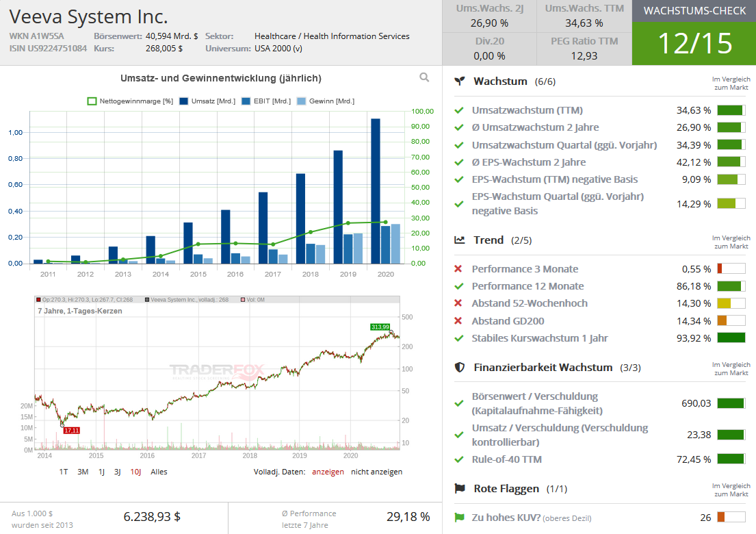756x534 pixels.
Task: Click the Umsatzwachstum (TTM) comparison bar
Action: coord(731,110)
